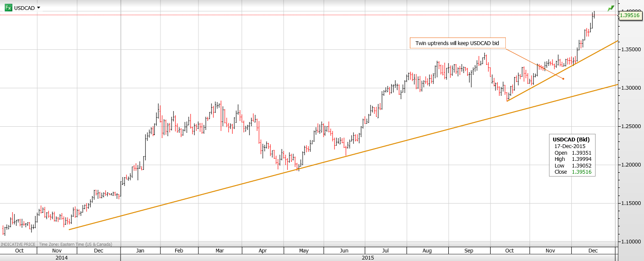Click the INDICATIVE PRICE label
644x261 pixels.
[x=18, y=244]
